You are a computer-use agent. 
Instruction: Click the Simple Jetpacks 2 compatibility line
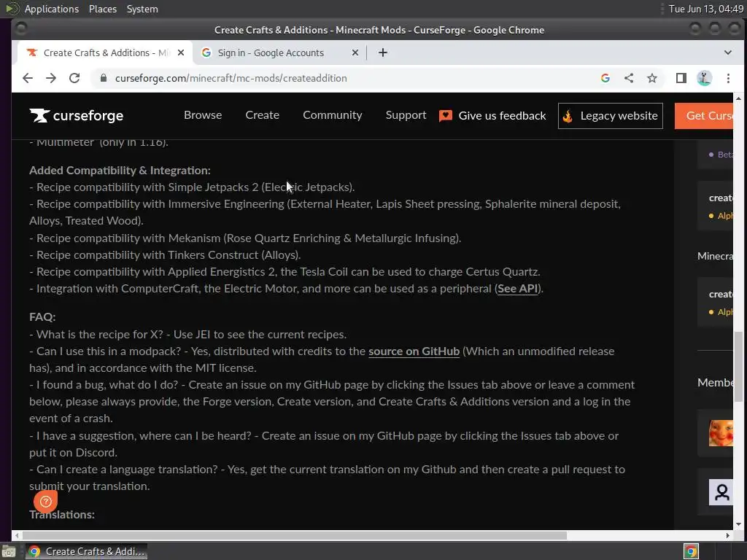[192, 187]
